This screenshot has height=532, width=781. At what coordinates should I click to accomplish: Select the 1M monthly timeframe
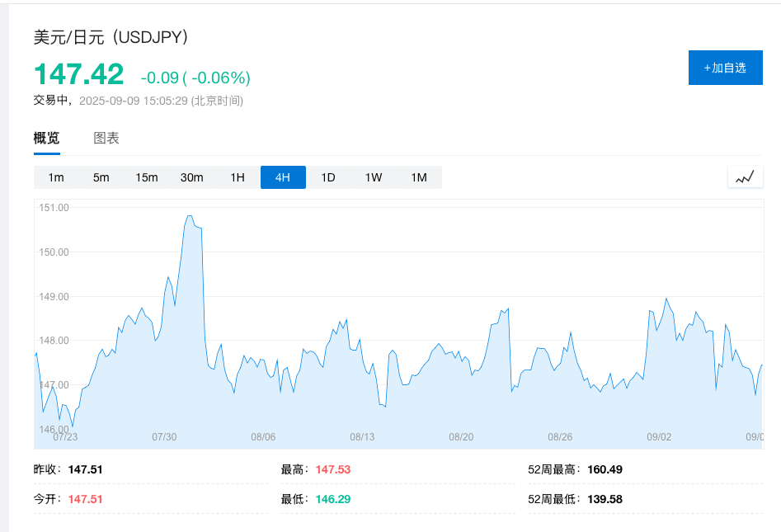point(419,177)
